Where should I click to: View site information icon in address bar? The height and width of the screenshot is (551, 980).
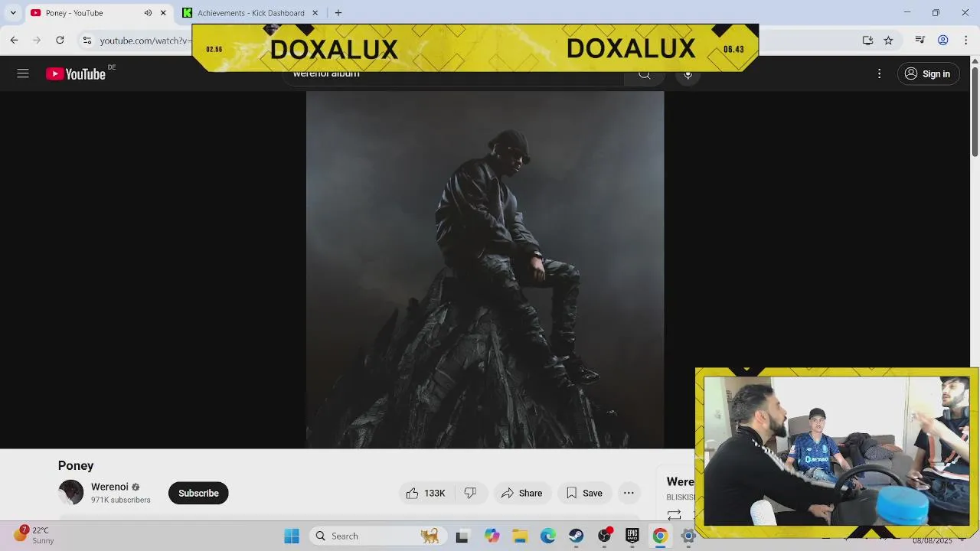tap(87, 41)
